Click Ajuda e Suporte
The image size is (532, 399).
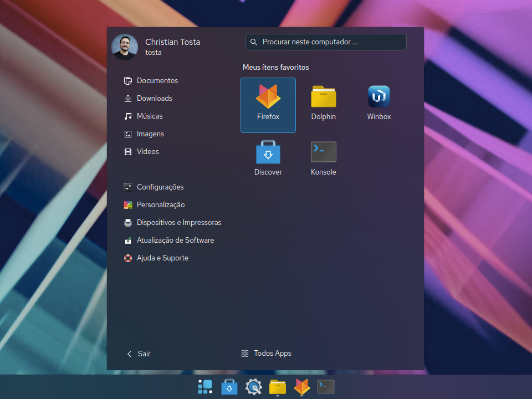162,258
